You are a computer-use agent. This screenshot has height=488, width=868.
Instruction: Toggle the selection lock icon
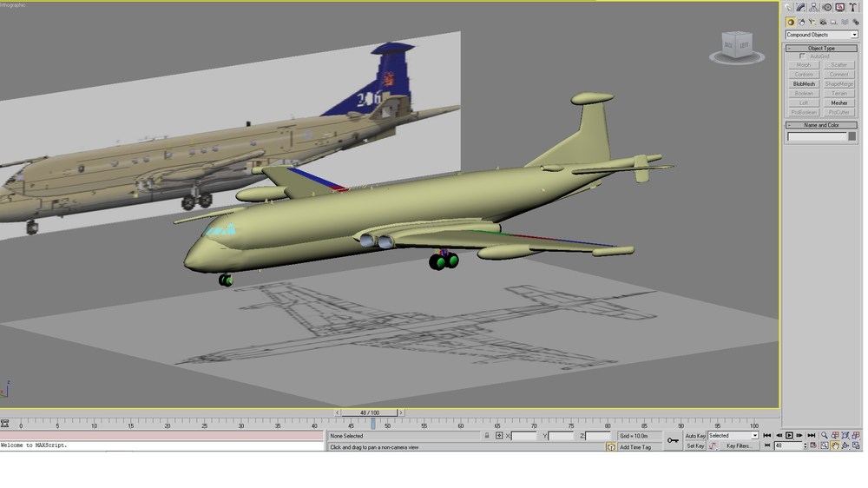[487, 436]
